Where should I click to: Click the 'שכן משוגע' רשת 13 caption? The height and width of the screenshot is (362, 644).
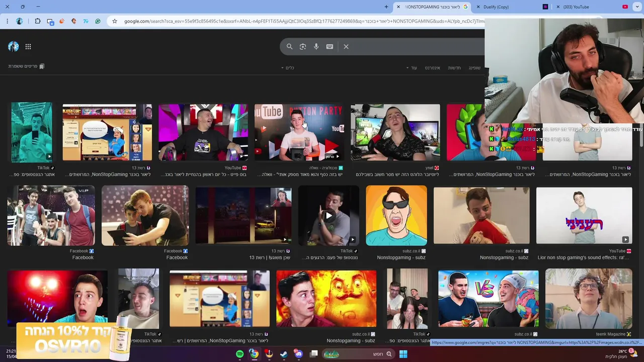coord(270,257)
